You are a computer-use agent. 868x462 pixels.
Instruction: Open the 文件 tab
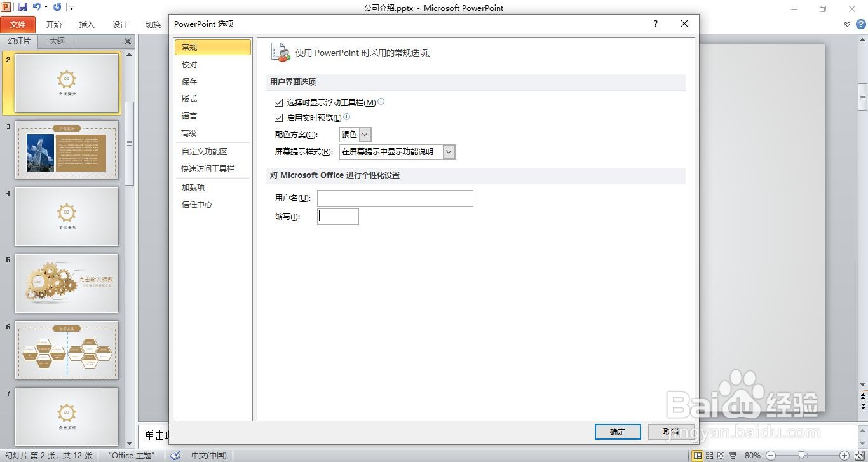[x=18, y=24]
